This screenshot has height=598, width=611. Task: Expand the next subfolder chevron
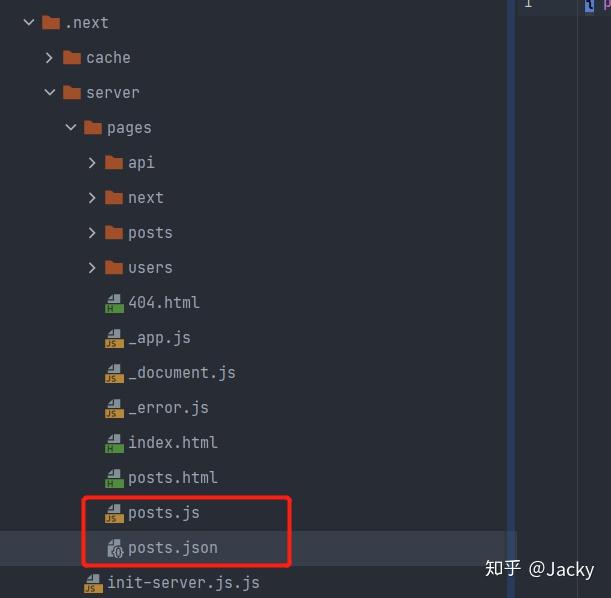click(x=92, y=198)
